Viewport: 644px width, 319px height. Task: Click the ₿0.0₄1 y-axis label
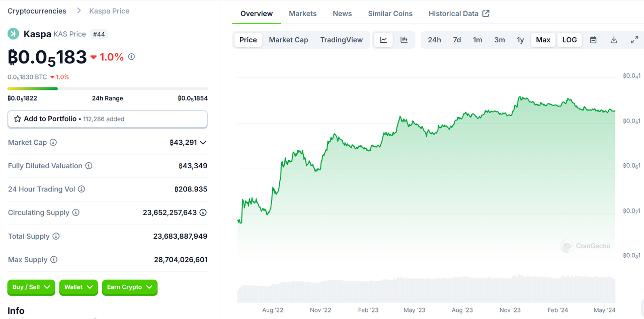(631, 76)
